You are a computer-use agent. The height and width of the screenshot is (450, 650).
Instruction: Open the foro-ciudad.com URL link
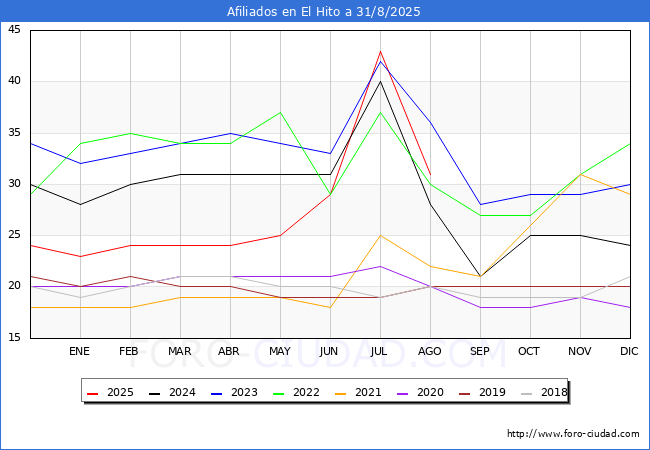[573, 434]
